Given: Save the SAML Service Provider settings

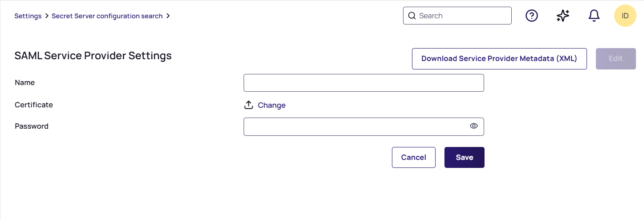Looking at the screenshot, I should 464,157.
